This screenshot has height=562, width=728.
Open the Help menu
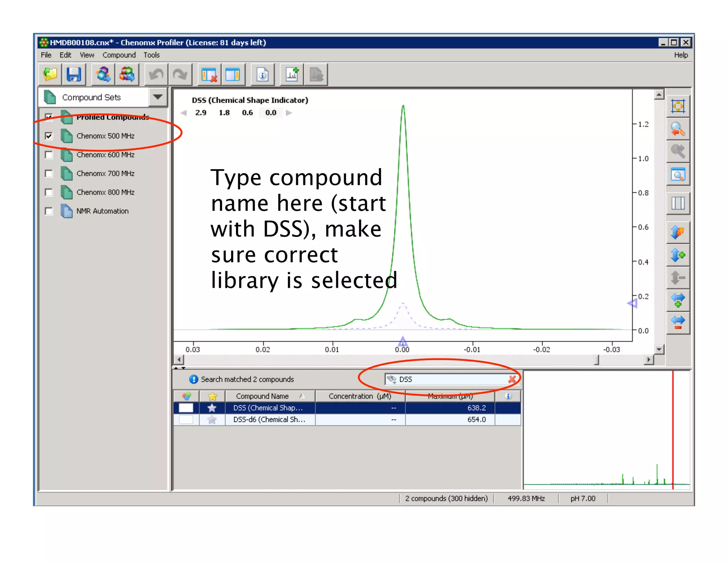click(x=681, y=55)
